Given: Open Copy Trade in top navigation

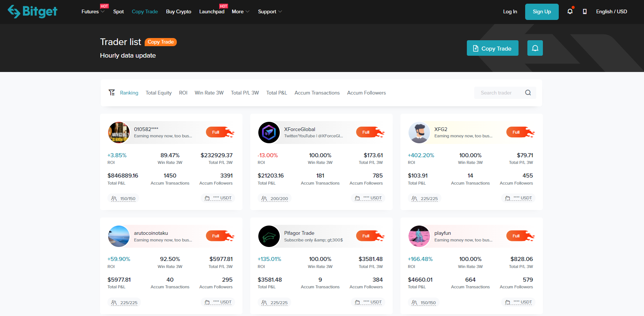Looking at the screenshot, I should 145,11.
